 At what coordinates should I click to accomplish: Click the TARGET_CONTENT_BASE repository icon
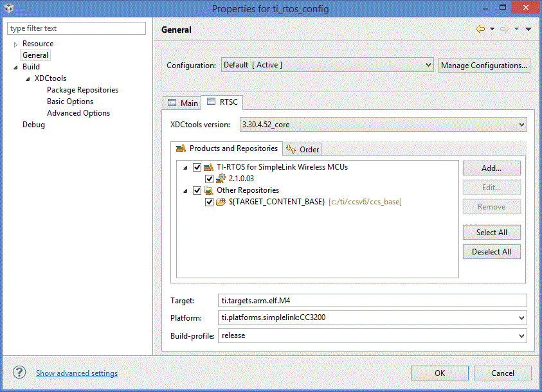(221, 202)
